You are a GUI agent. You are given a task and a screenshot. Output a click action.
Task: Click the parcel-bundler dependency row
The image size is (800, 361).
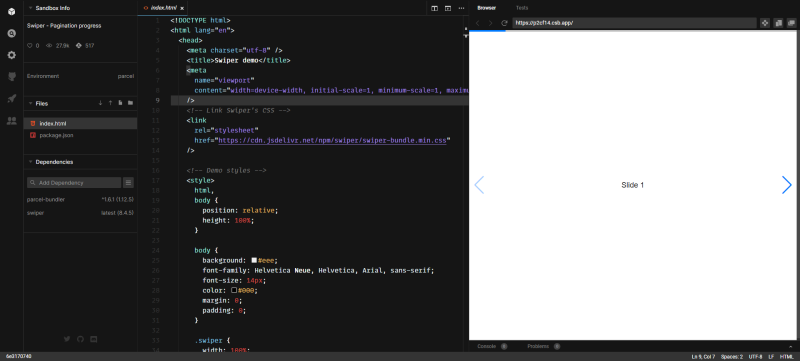coord(80,199)
